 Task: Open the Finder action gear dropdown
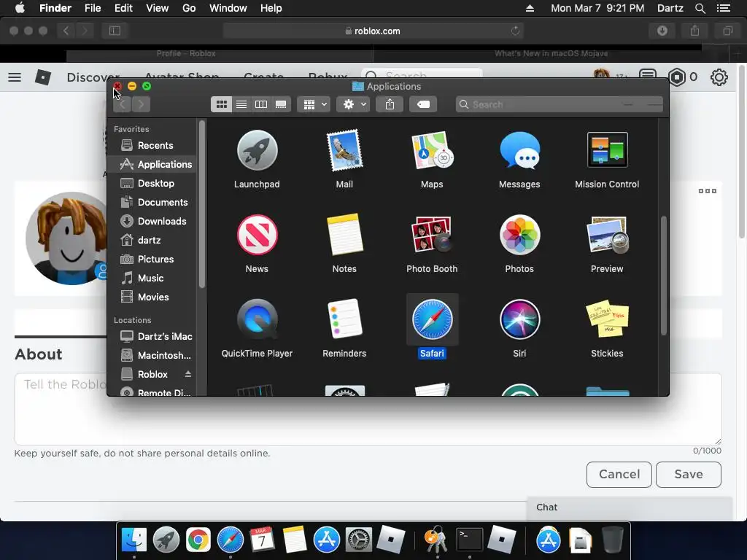click(x=353, y=104)
